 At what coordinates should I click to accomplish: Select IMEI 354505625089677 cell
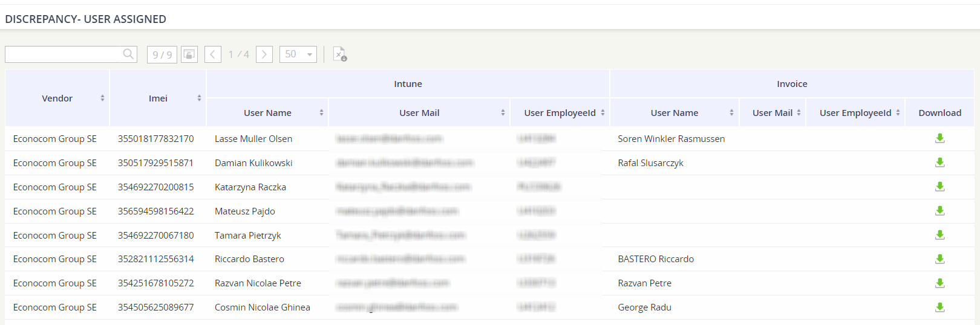[156, 307]
